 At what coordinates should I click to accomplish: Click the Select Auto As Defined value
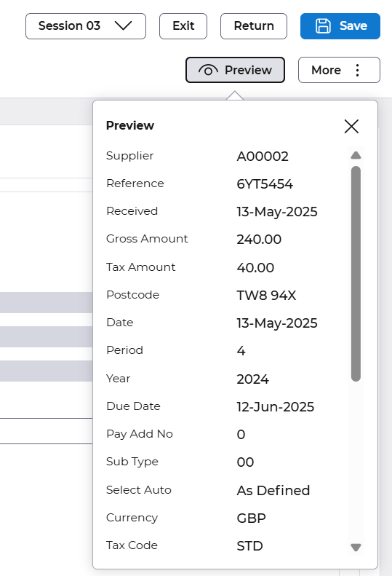273,491
